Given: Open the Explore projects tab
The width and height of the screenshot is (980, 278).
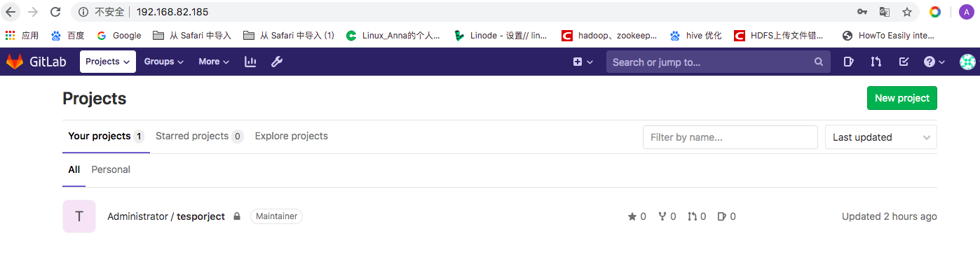Looking at the screenshot, I should [x=292, y=136].
